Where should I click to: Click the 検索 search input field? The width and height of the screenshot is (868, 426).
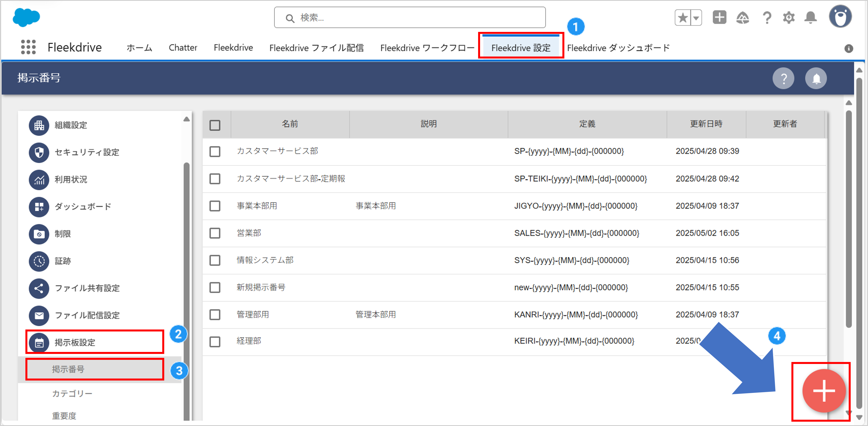410,18
